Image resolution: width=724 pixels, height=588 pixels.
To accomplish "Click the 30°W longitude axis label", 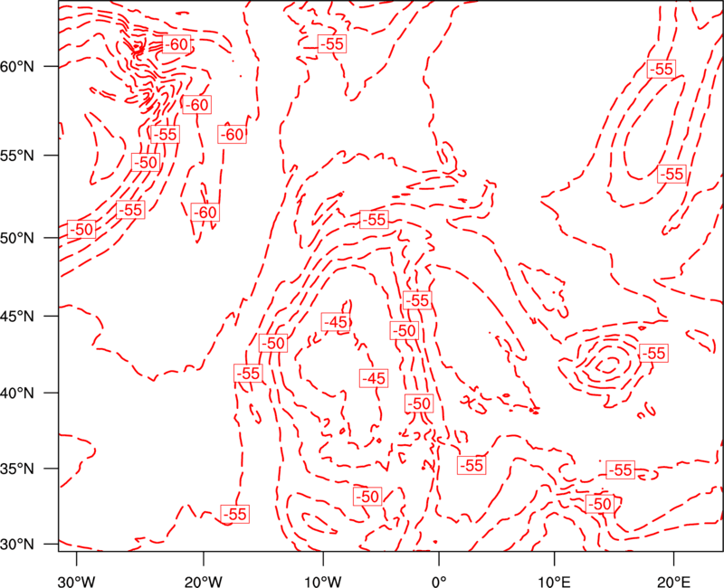I will point(76,581).
